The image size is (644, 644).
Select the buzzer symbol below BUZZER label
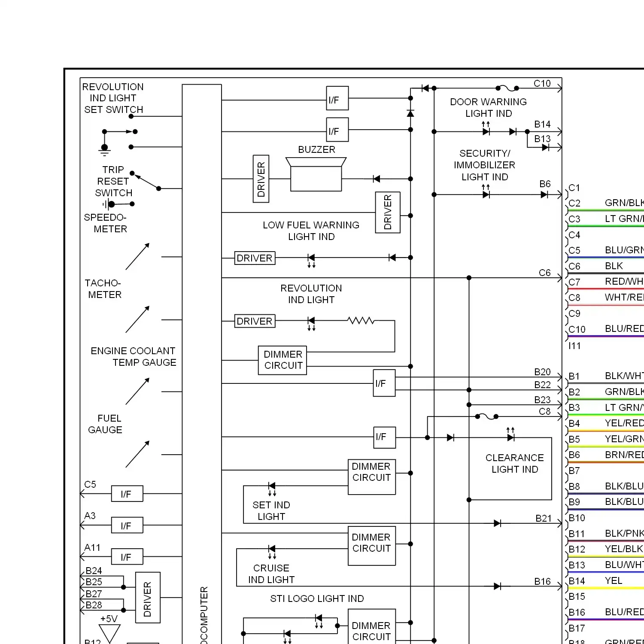pos(316,174)
